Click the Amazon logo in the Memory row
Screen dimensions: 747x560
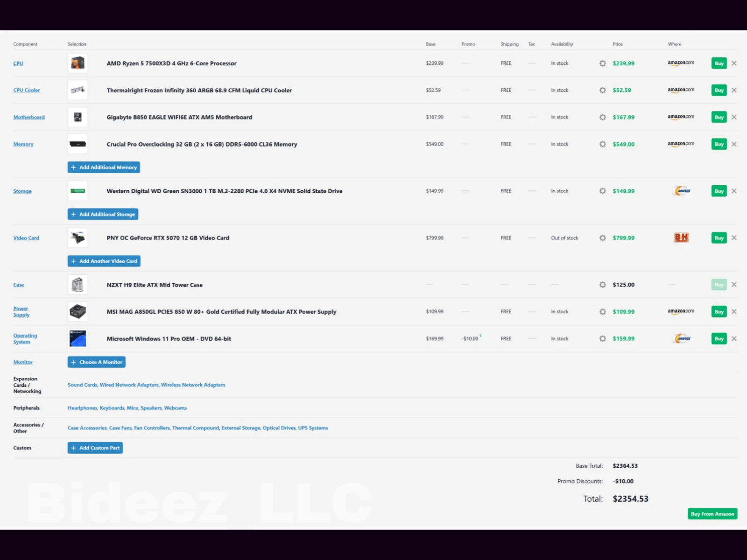pos(681,144)
